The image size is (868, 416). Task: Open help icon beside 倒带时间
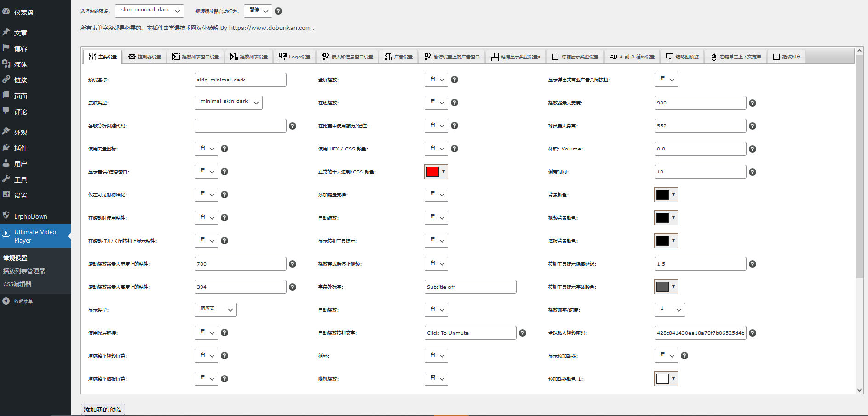pos(753,172)
